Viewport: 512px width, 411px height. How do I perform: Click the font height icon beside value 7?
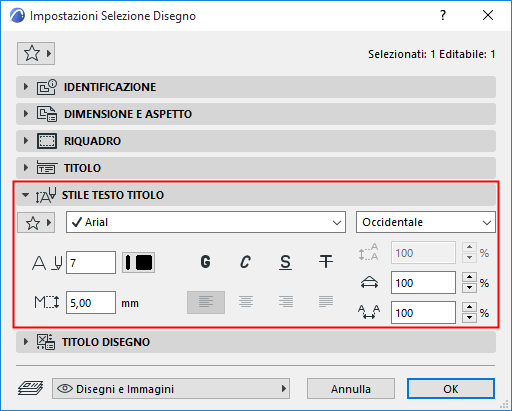[47, 263]
